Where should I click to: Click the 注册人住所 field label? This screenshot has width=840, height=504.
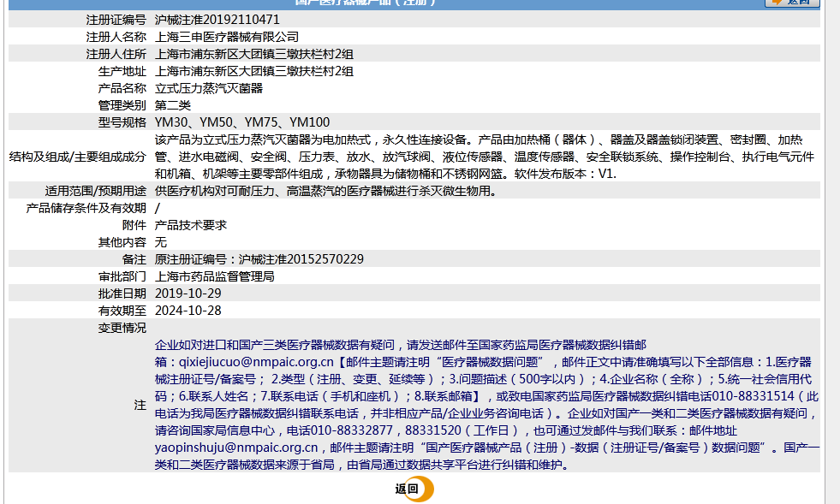tap(116, 54)
